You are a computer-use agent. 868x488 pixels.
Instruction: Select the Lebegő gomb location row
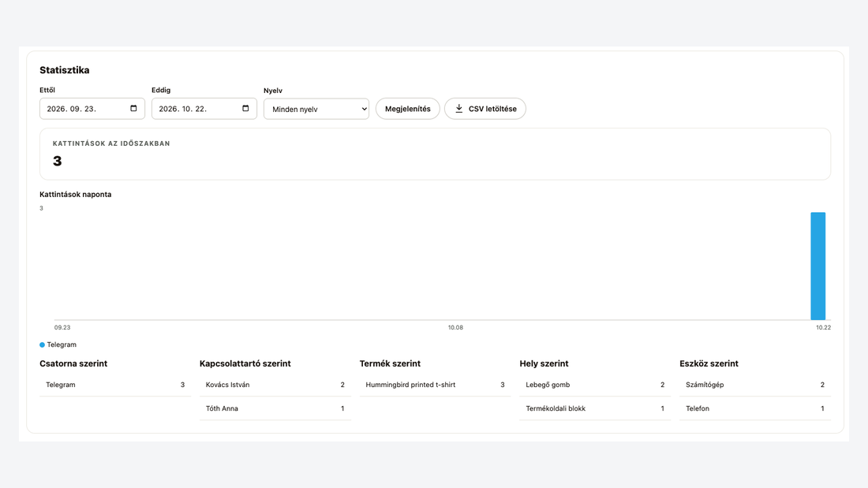point(595,385)
